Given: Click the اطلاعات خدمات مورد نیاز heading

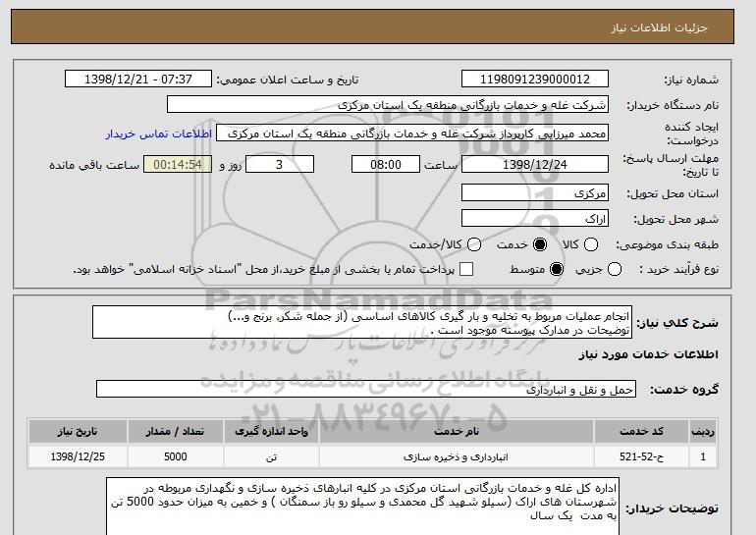Looking at the screenshot, I should [648, 354].
